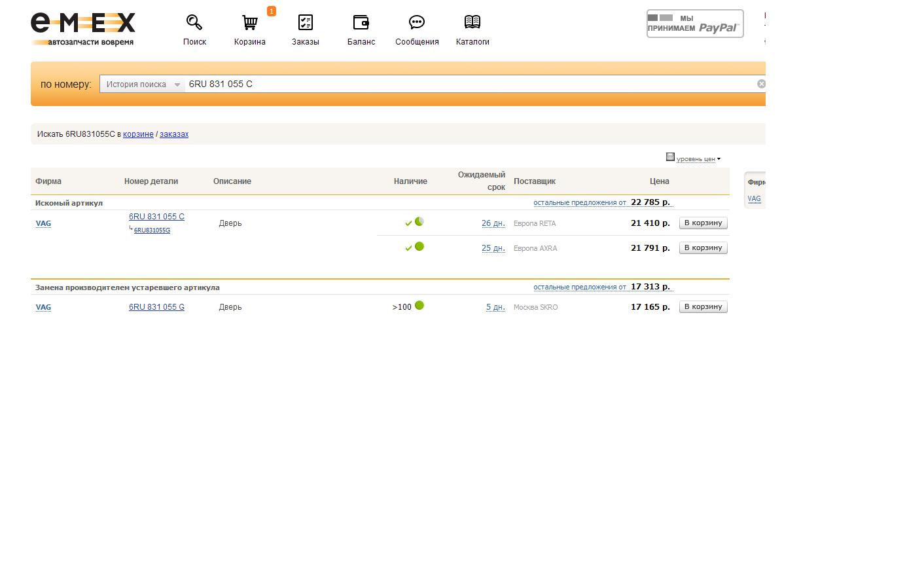
Task: Open part number 6RU 831 055 G link
Action: pos(156,307)
